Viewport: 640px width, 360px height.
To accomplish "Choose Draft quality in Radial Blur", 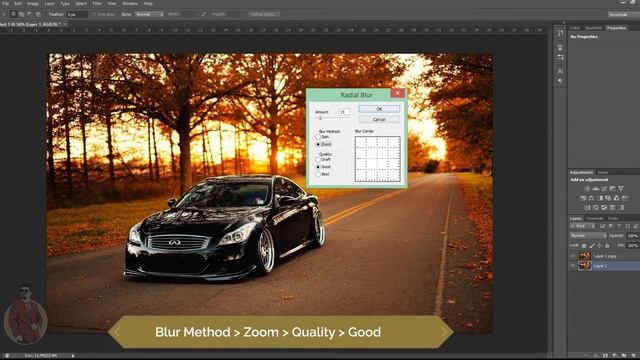I will pyautogui.click(x=318, y=160).
